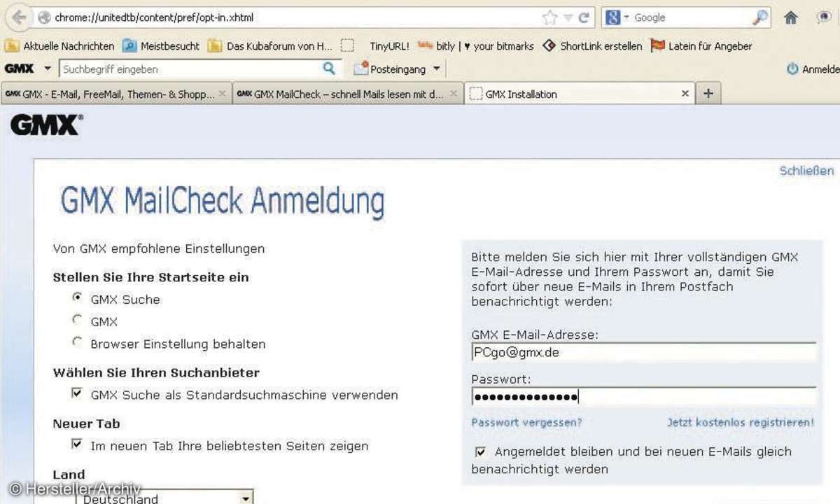Expand the Posteingang dropdown arrow
The width and height of the screenshot is (840, 504).
(437, 69)
